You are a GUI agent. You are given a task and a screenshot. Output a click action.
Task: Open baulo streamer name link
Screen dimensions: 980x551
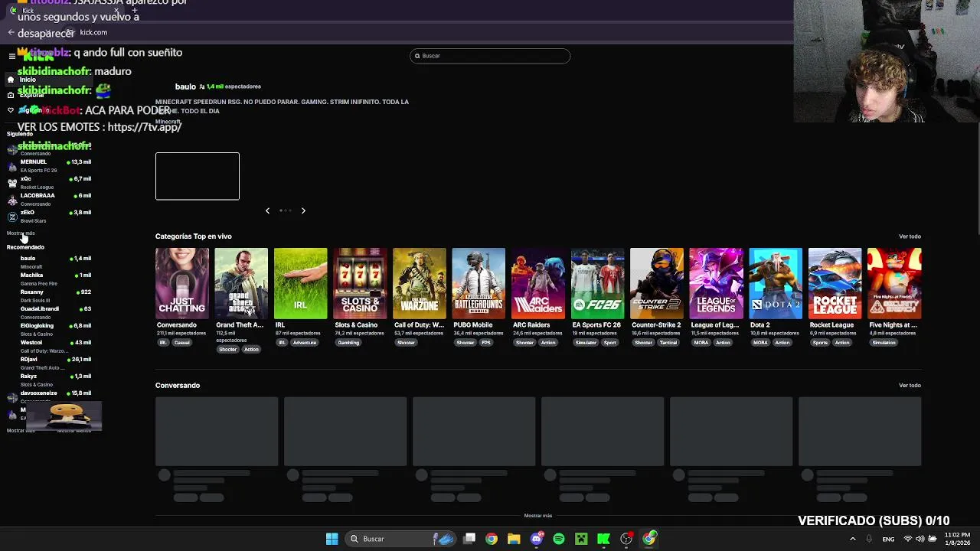185,86
